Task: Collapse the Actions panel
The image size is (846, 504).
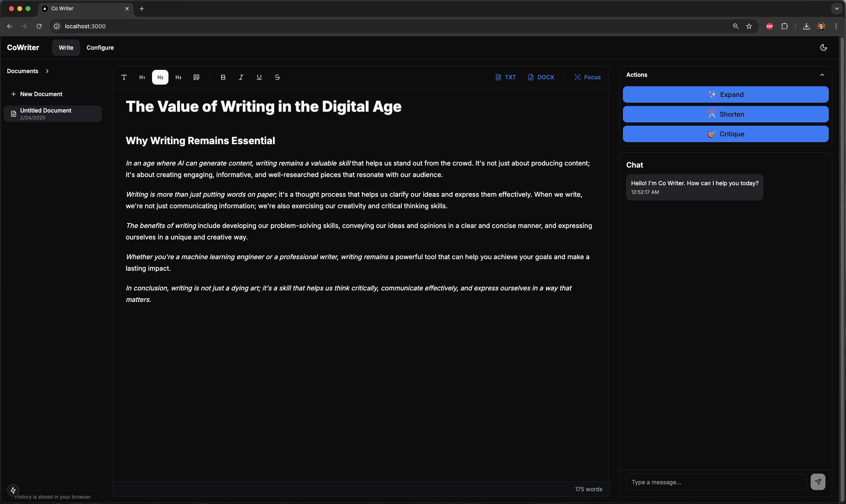Action: pyautogui.click(x=822, y=75)
